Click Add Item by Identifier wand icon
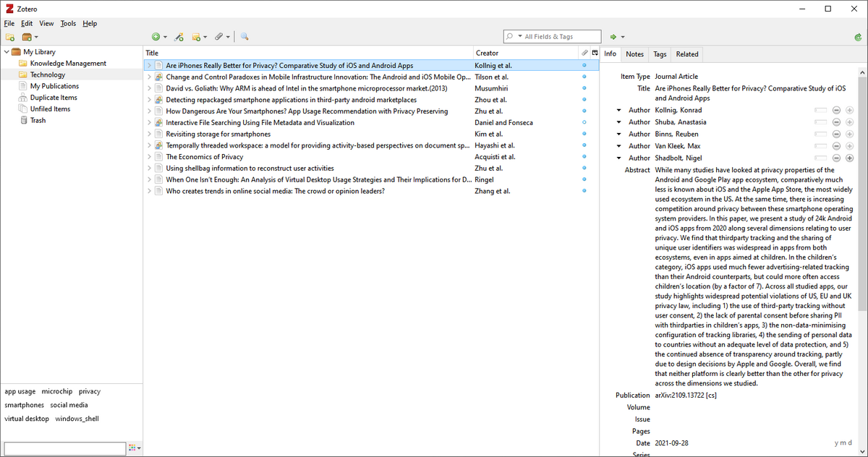The image size is (868, 457). pyautogui.click(x=179, y=37)
